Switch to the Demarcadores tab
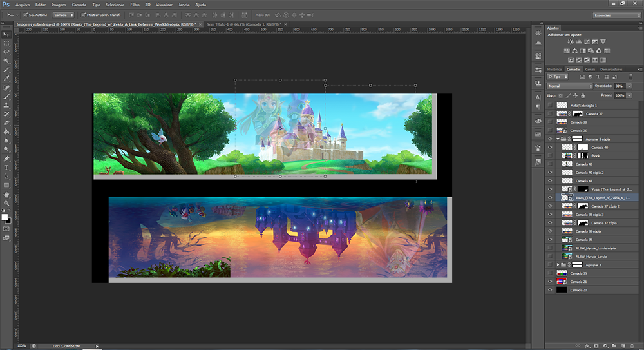This screenshot has width=644, height=350. 611,70
